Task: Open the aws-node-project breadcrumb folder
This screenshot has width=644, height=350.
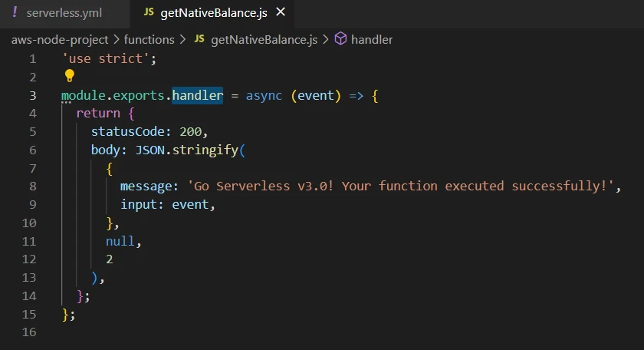Action: pos(59,38)
